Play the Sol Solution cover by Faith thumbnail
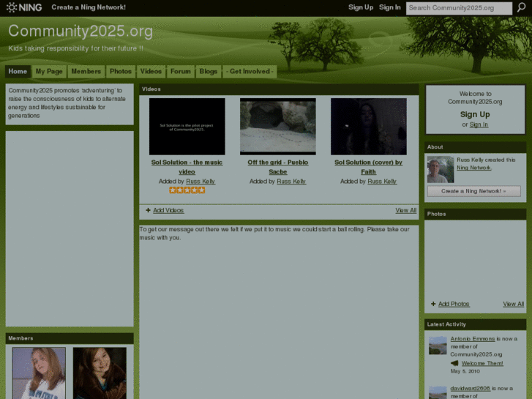 point(369,127)
